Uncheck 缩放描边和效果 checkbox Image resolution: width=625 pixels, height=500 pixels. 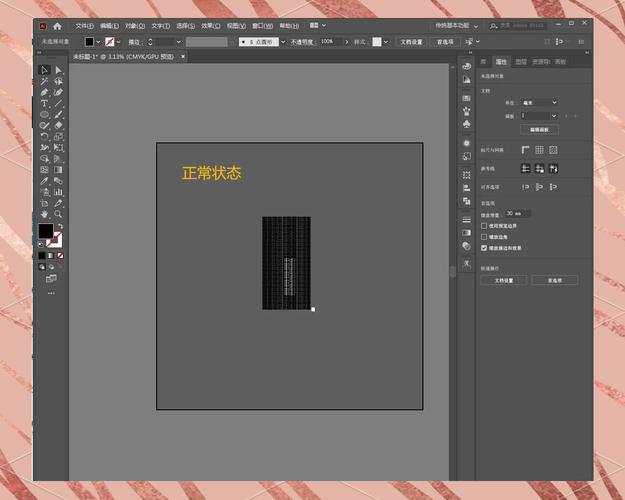pos(485,246)
